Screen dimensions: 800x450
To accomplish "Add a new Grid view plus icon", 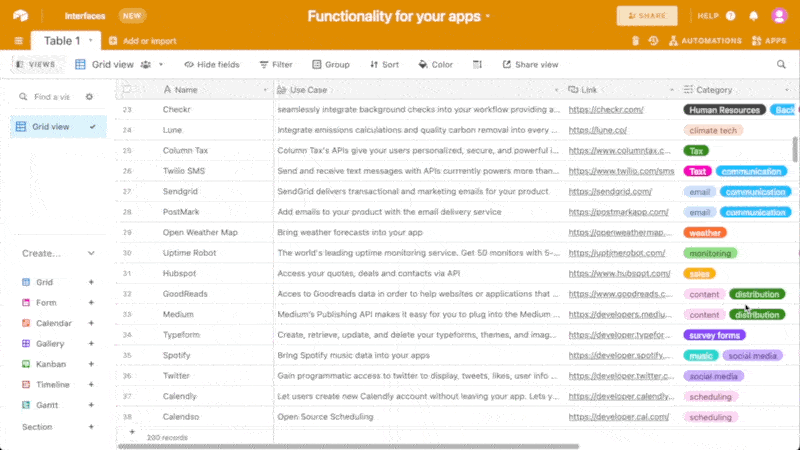I will tap(91, 282).
